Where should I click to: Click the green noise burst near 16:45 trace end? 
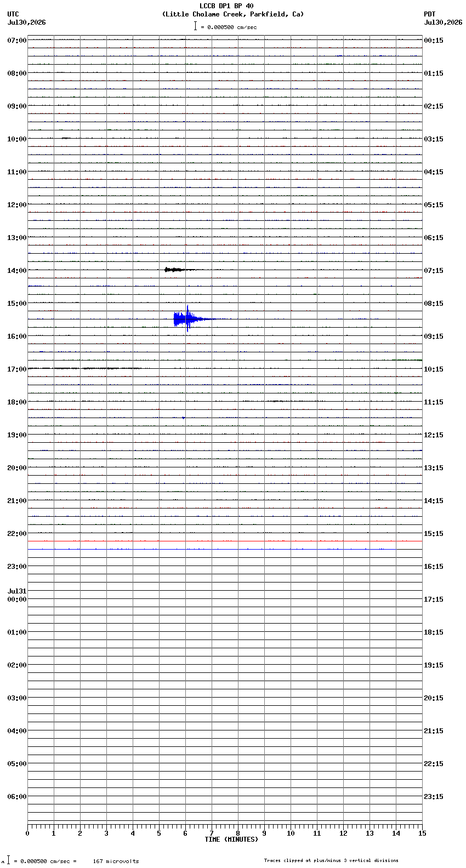pyautogui.click(x=407, y=360)
